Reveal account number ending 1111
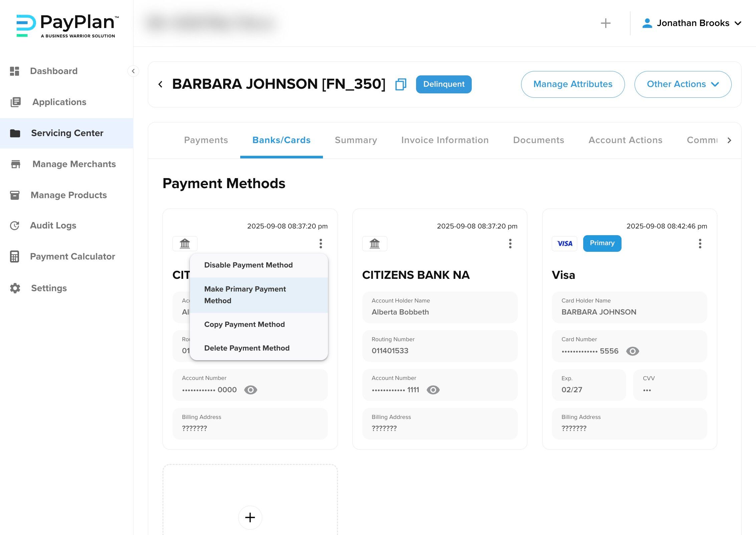 [x=433, y=390]
